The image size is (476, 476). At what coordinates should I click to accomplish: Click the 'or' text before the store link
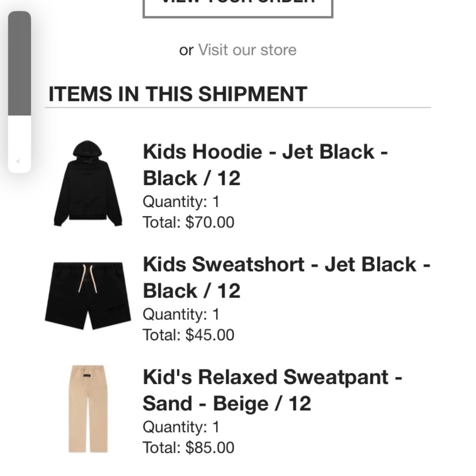click(186, 50)
